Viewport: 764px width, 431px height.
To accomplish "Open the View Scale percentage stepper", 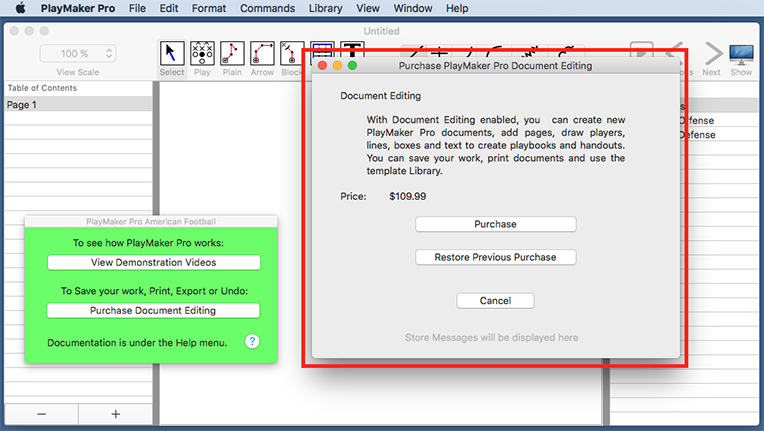I will (109, 53).
